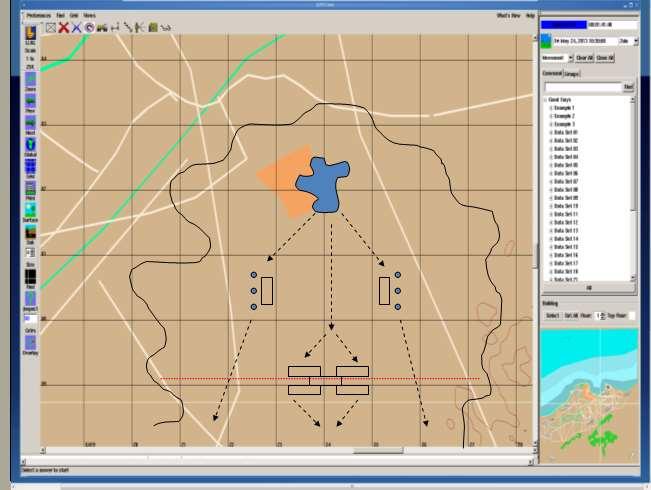Image resolution: width=651 pixels, height=490 pixels.
Task: Click the purple circular arrow toolbar icon
Action: [x=89, y=28]
